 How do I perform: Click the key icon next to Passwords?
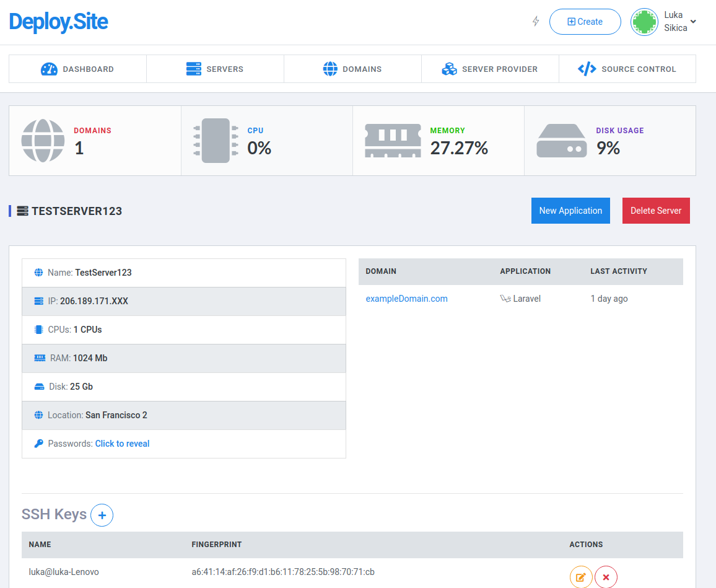(38, 444)
